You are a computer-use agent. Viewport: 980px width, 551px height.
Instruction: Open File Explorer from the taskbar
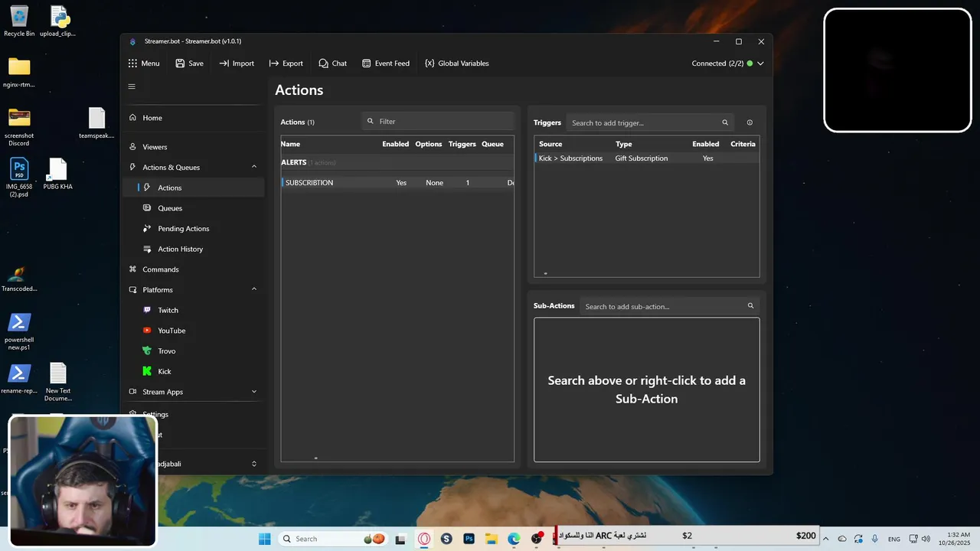pos(492,539)
